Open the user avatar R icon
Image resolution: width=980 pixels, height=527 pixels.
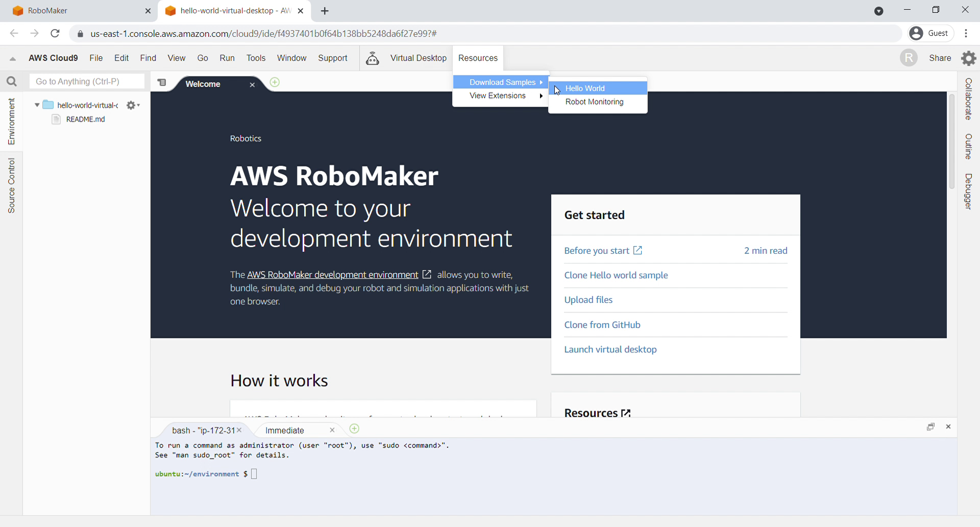click(x=909, y=58)
